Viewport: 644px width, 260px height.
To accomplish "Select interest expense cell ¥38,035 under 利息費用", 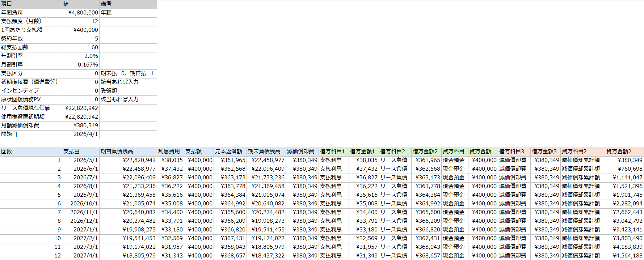I will [x=171, y=160].
